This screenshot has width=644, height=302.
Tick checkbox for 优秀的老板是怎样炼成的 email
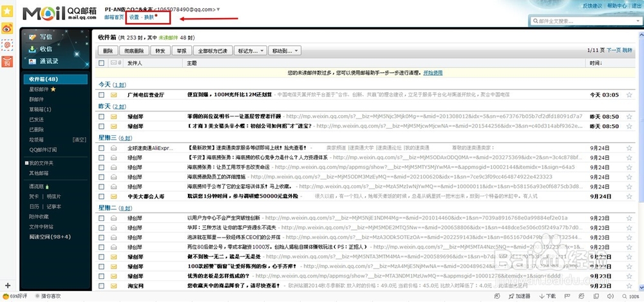pyautogui.click(x=102, y=276)
